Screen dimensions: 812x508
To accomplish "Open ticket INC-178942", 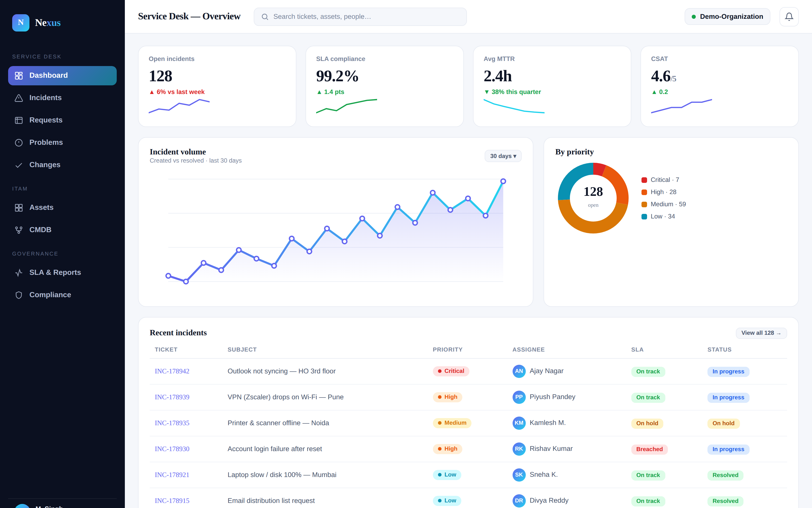I will 172,371.
